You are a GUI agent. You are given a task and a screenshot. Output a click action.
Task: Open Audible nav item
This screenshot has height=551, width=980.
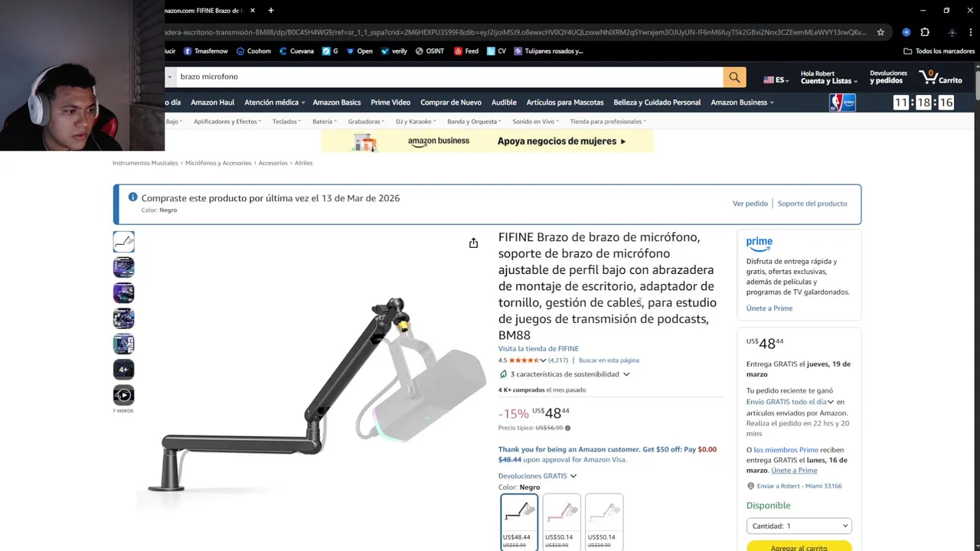[504, 103]
